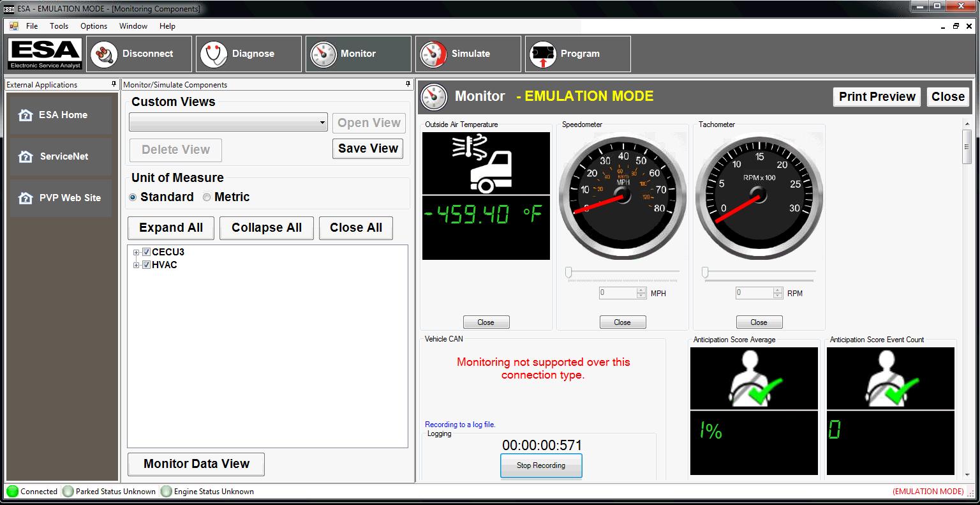Expand the CECU3 tree node
The image size is (980, 505).
point(136,252)
